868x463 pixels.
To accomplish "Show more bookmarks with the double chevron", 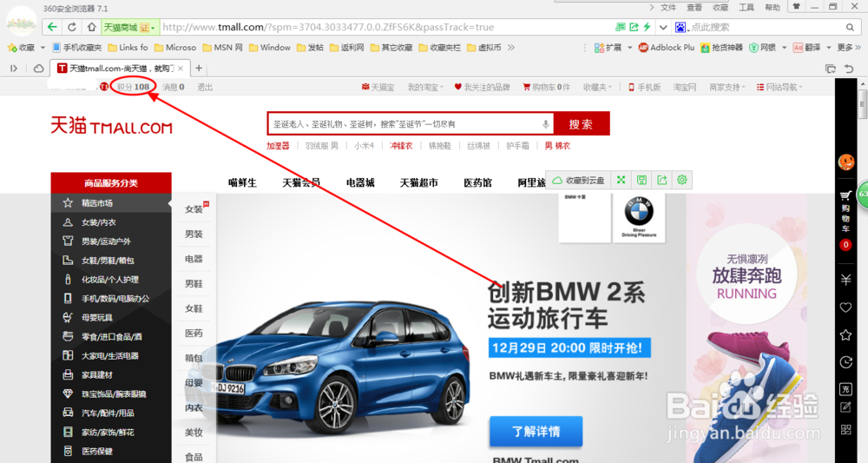I will click(511, 48).
